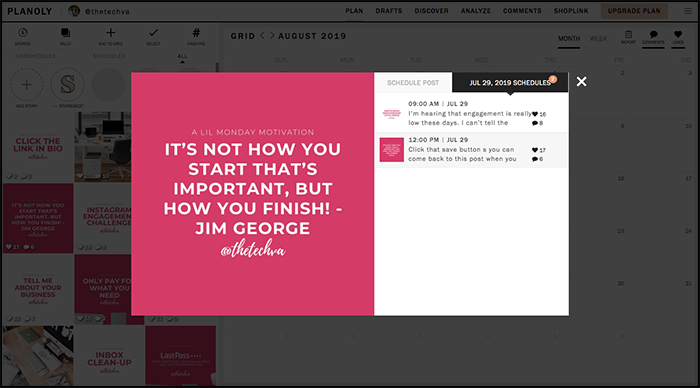The image size is (700, 388).
Task: Open the Plan menu item
Action: (x=354, y=11)
